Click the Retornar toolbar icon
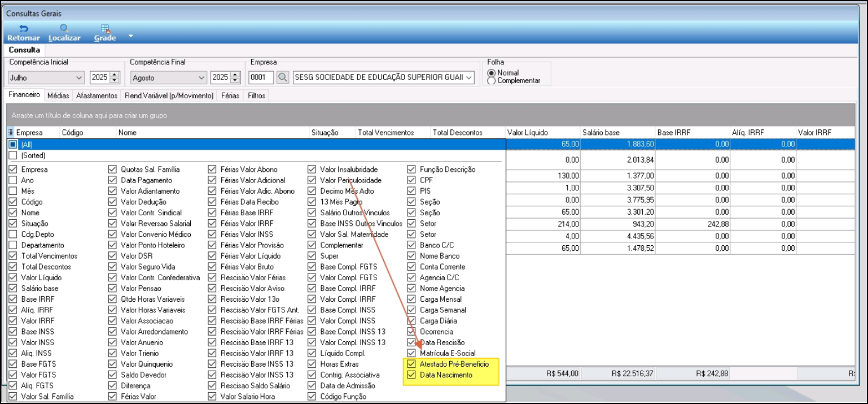 23,33
